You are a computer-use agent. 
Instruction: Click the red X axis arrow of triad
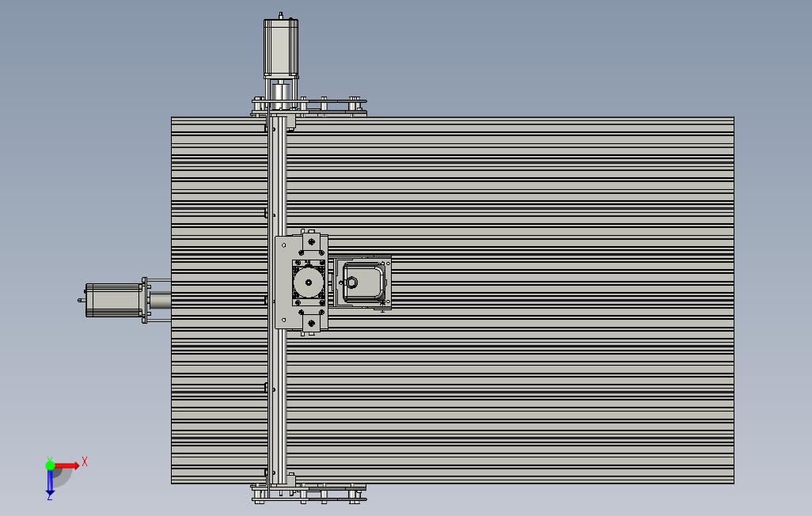pos(67,465)
